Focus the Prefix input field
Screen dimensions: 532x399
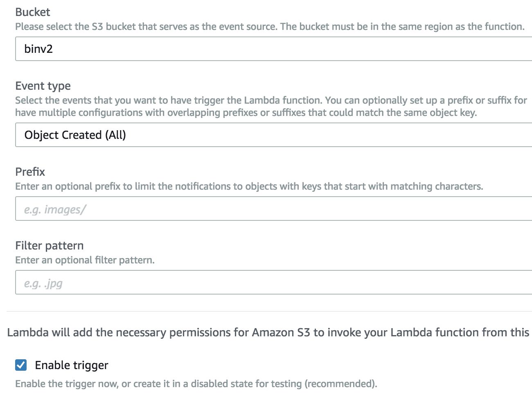(274, 209)
